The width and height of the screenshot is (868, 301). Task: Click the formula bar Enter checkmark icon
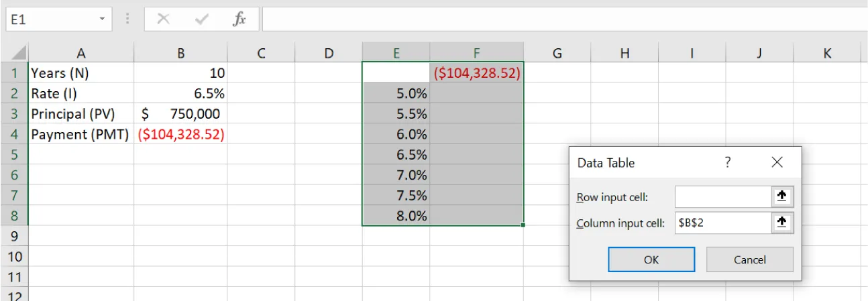(x=201, y=19)
